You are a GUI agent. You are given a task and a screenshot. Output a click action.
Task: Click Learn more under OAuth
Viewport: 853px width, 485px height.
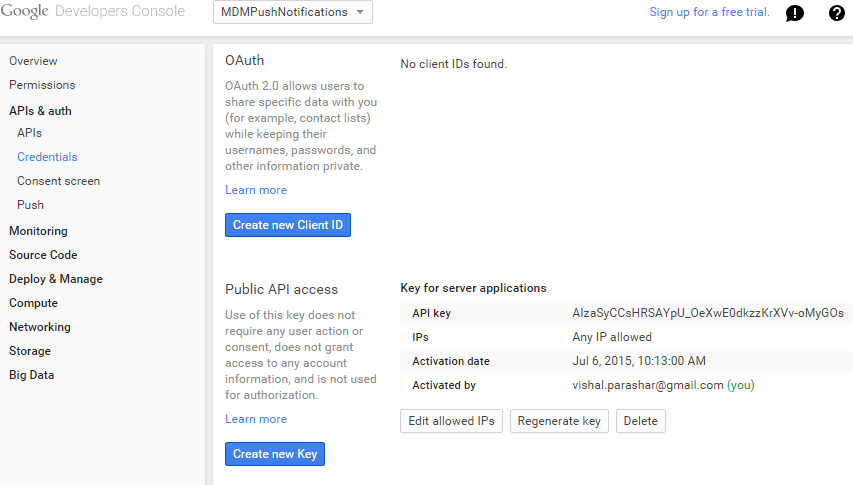pos(256,190)
